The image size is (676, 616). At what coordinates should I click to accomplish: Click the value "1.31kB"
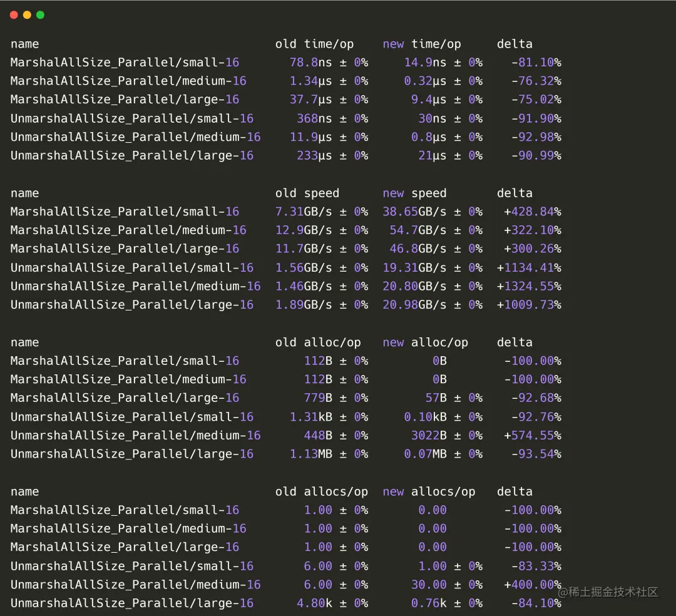tap(310, 417)
